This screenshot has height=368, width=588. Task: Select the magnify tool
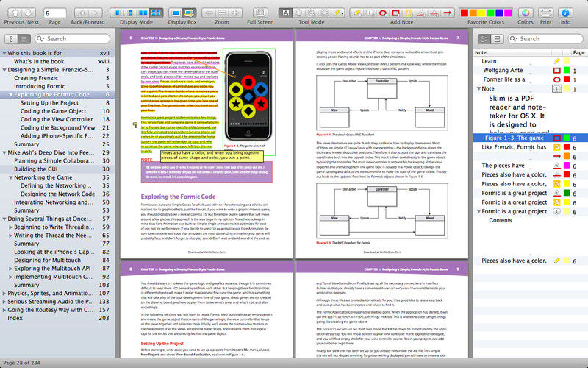click(x=311, y=13)
